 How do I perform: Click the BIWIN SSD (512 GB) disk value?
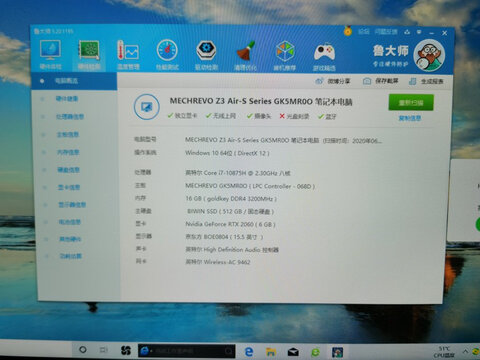(x=230, y=211)
